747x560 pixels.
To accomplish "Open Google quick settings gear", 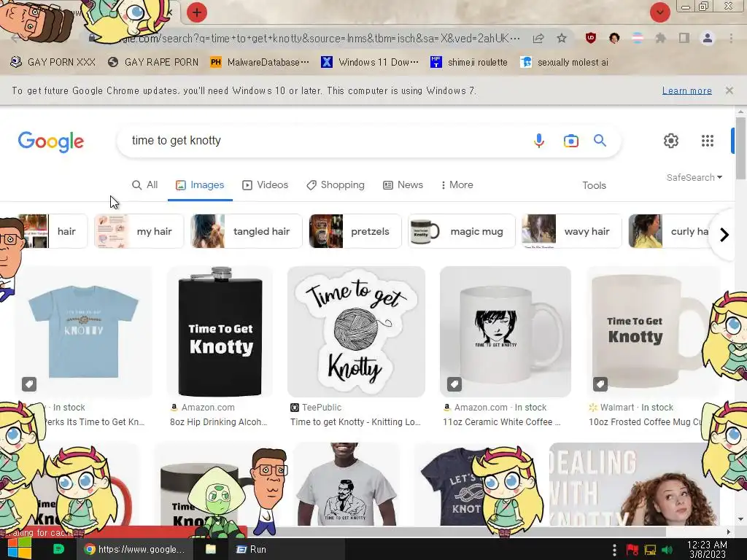I will click(671, 141).
